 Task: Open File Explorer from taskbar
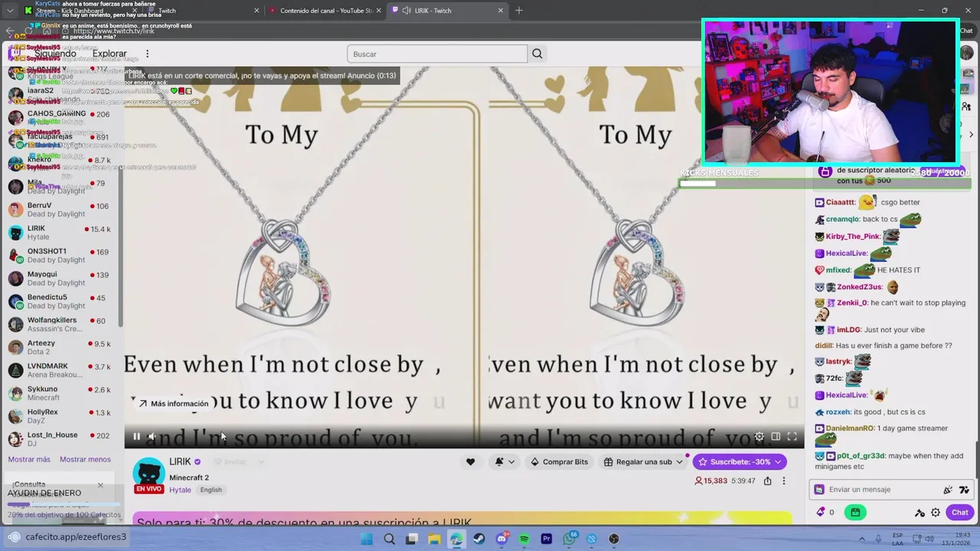(x=434, y=539)
